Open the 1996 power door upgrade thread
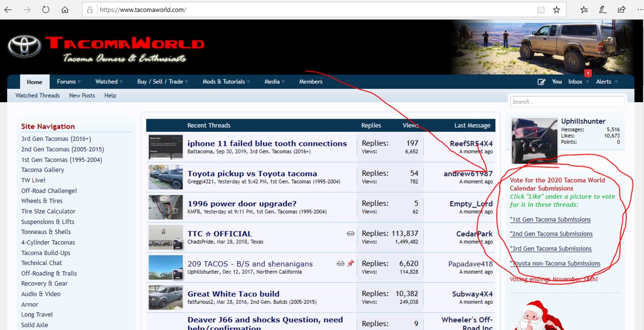This screenshot has width=644, height=330. 242,204
